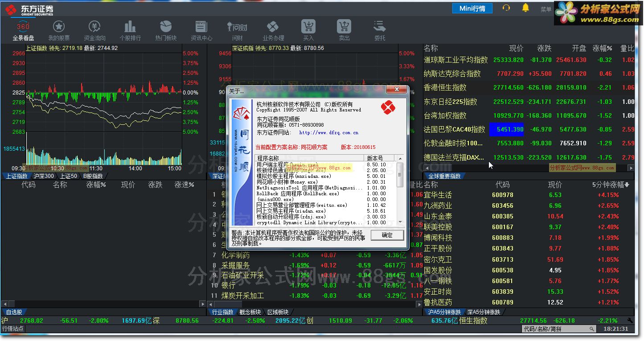Select 东京日经225指数 row
This screenshot has width=644, height=341.
tap(529, 102)
